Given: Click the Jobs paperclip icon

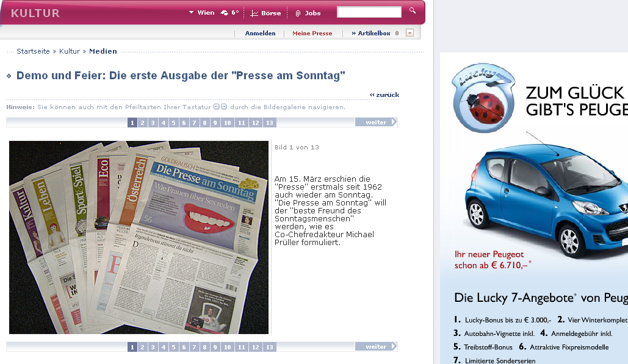Looking at the screenshot, I should pos(298,13).
